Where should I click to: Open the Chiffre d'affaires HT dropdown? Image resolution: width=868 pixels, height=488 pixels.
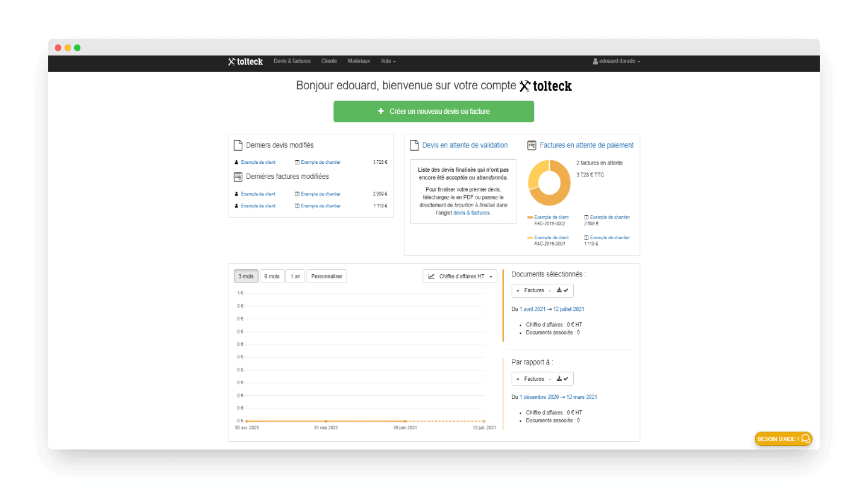tap(461, 277)
